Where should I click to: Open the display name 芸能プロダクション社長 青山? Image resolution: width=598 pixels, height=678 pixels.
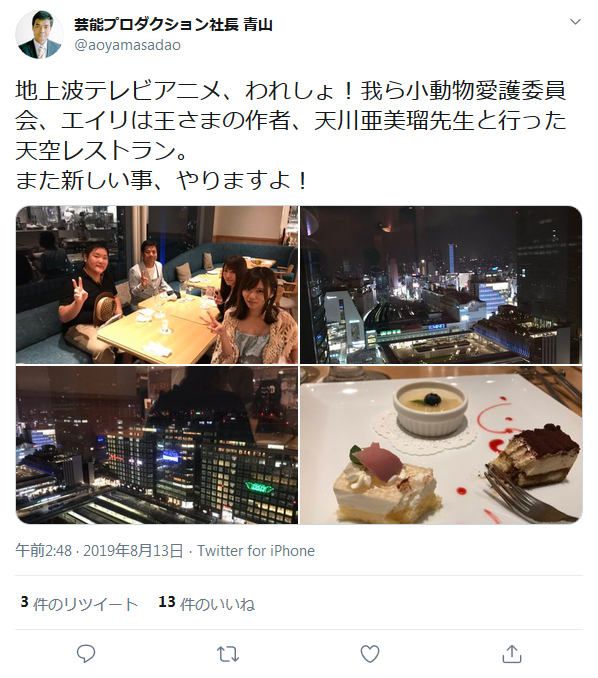click(x=173, y=25)
